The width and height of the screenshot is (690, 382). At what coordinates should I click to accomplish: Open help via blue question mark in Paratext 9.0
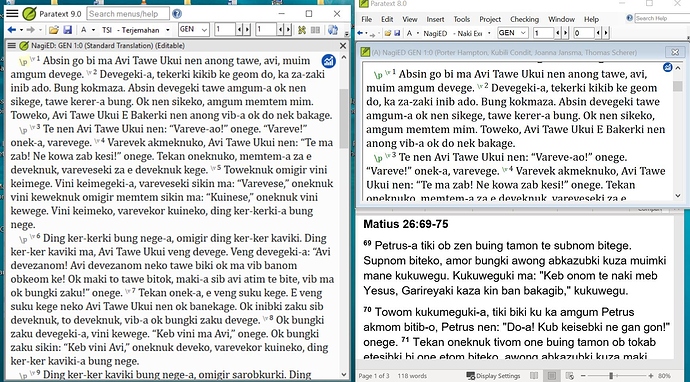point(177,14)
